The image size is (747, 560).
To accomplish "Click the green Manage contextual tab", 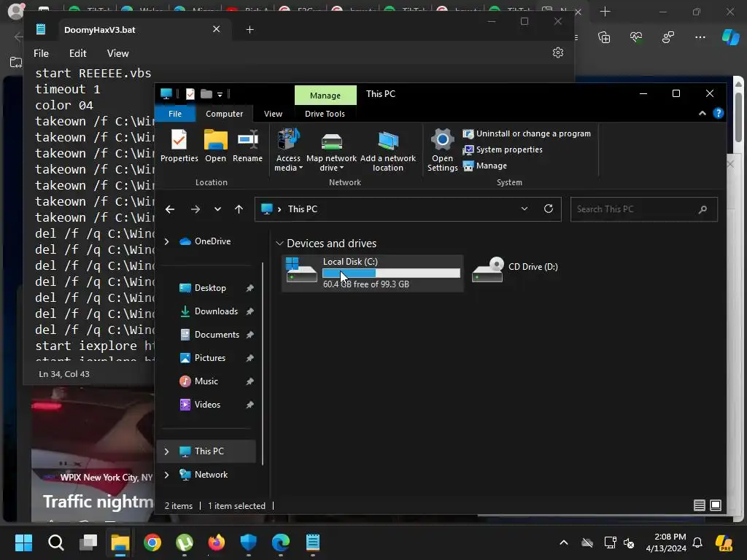I will tap(325, 96).
